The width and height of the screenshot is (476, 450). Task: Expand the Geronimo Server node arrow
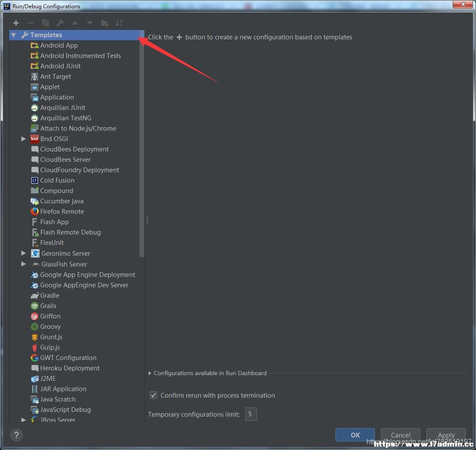click(x=23, y=253)
